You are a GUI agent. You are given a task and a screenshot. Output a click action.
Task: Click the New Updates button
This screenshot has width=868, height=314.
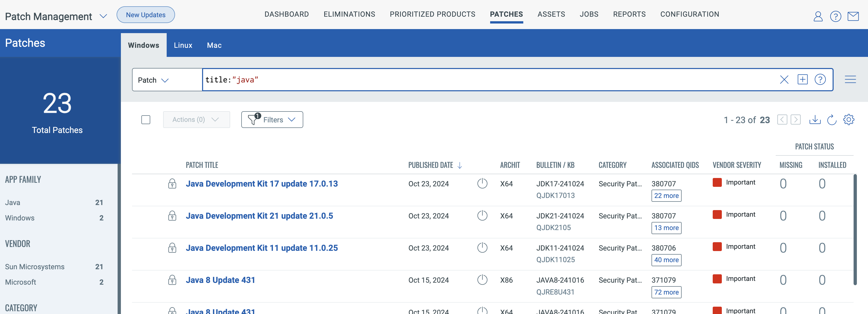[x=146, y=15]
